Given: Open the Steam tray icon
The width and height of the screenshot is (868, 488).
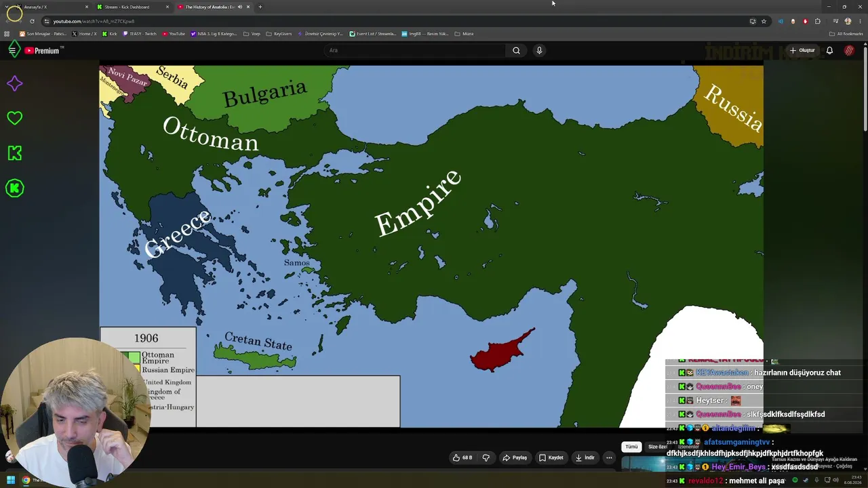Looking at the screenshot, I should click(x=805, y=481).
